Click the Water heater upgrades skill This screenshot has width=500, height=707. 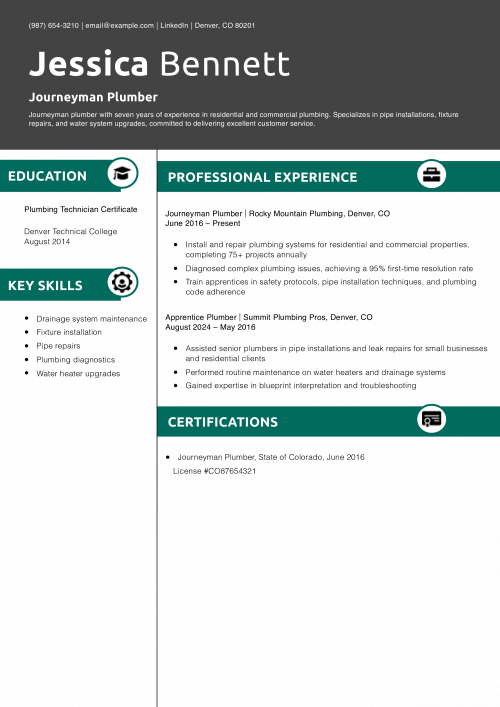click(x=78, y=373)
